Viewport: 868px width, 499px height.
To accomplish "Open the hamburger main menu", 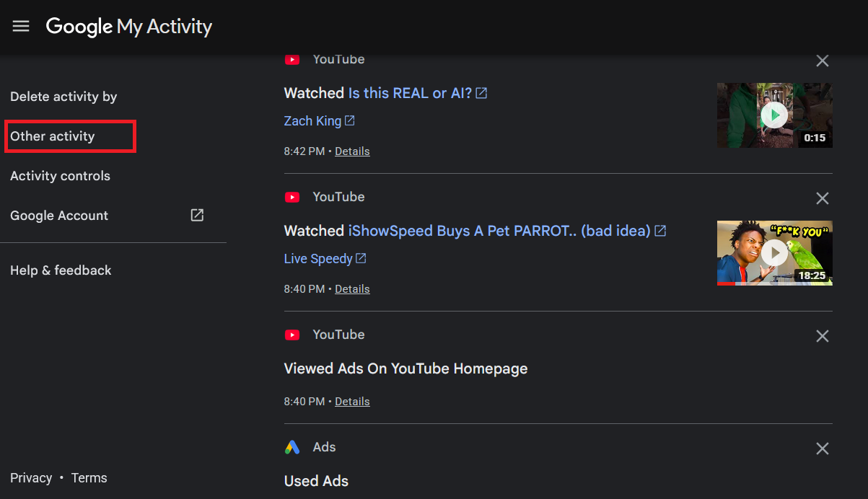I will click(21, 27).
